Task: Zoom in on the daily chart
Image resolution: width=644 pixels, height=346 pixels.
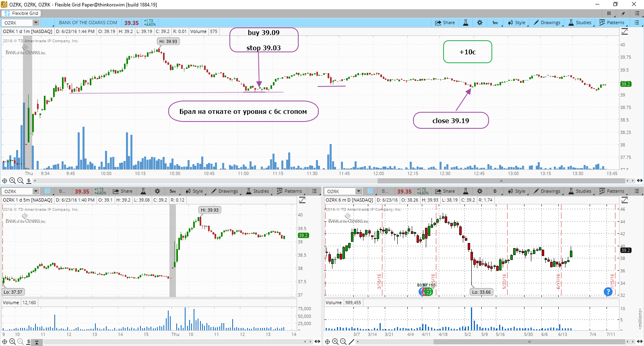Action: (x=335, y=342)
